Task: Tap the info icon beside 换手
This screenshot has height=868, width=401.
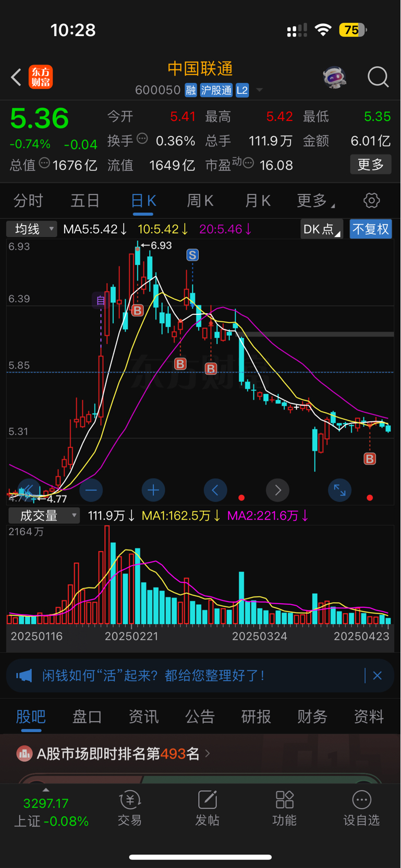Action: pos(142,139)
